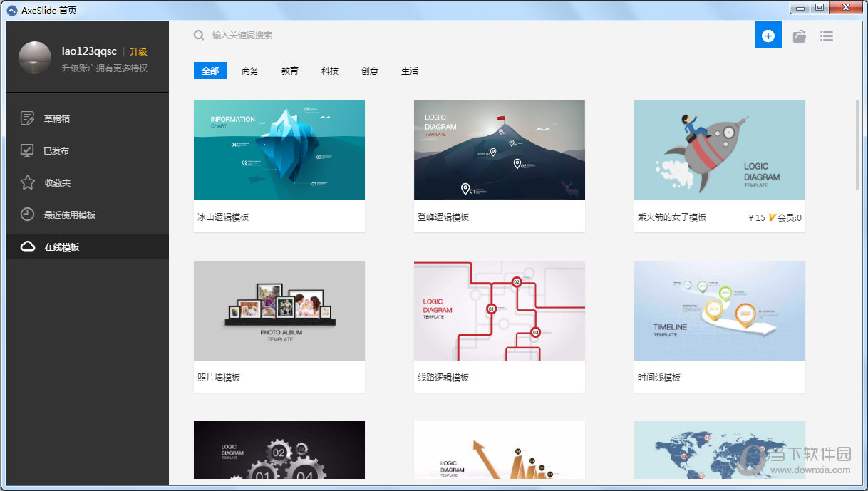868x491 pixels.
Task: Click the Drafts (草稿箱) pencil icon
Action: (27, 118)
